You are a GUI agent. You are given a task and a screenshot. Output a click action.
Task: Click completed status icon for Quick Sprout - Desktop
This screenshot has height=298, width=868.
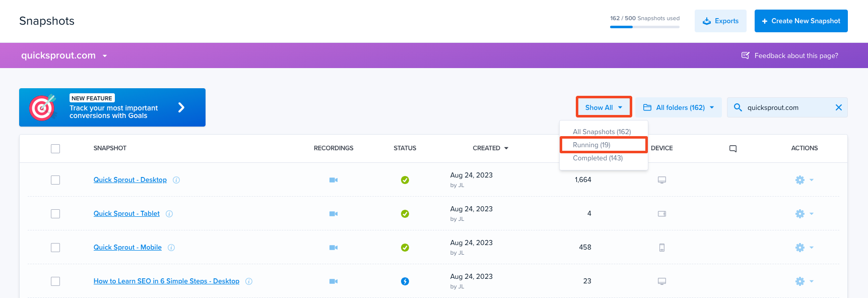[x=405, y=180]
